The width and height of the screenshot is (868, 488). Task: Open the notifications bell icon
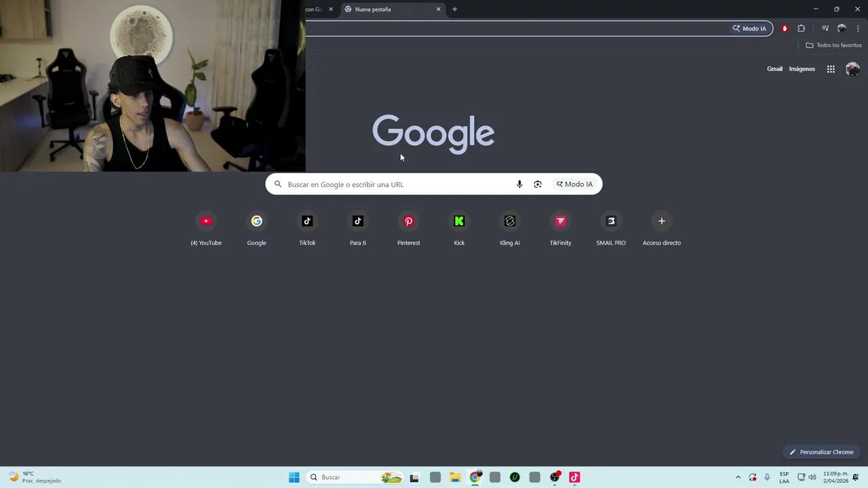point(856,477)
